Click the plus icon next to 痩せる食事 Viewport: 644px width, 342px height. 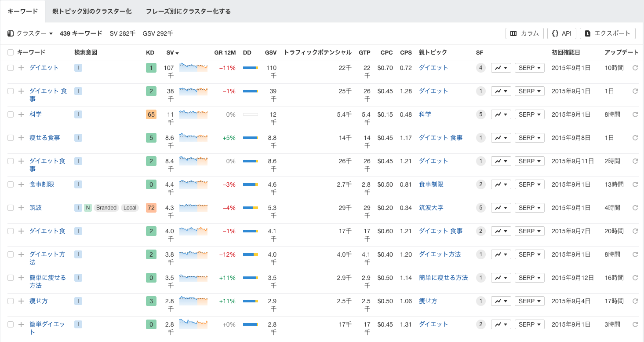(21, 137)
